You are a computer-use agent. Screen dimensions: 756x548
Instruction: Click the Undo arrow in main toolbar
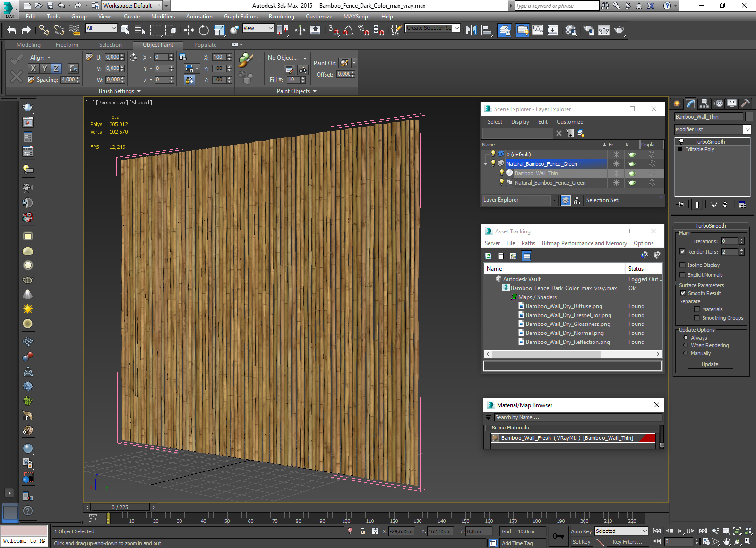click(11, 30)
